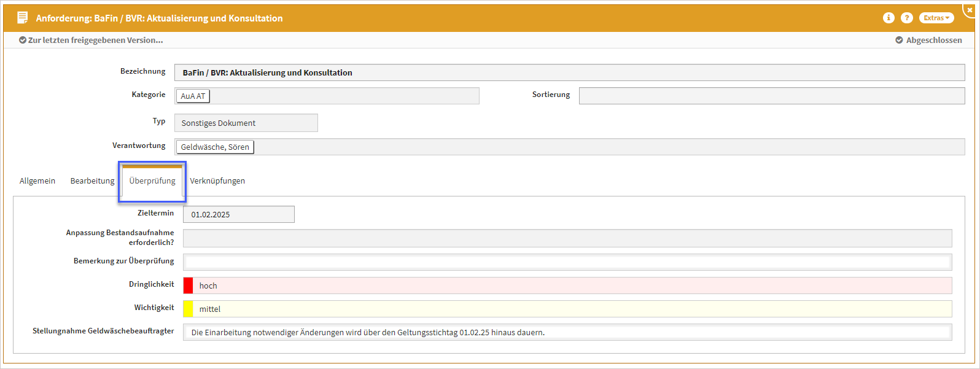Open help via the question mark icon
The image size is (980, 369).
(x=906, y=18)
